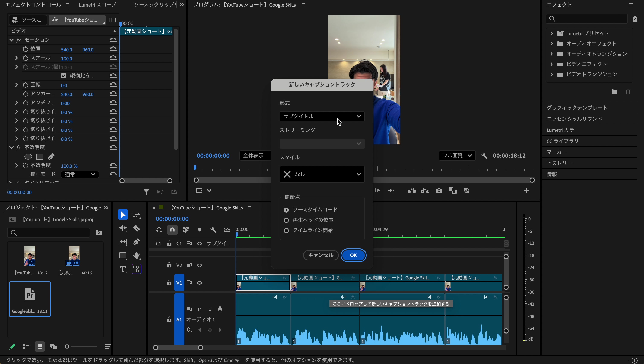Toggle V1 track eye visibility
Image resolution: width=644 pixels, height=364 pixels.
click(x=200, y=283)
